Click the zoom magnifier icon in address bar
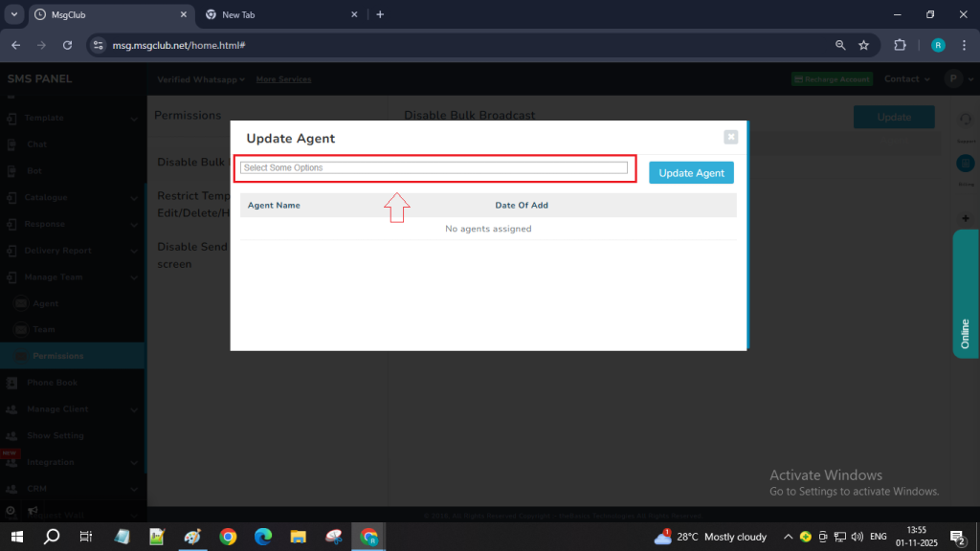This screenshot has height=551, width=980. point(840,45)
